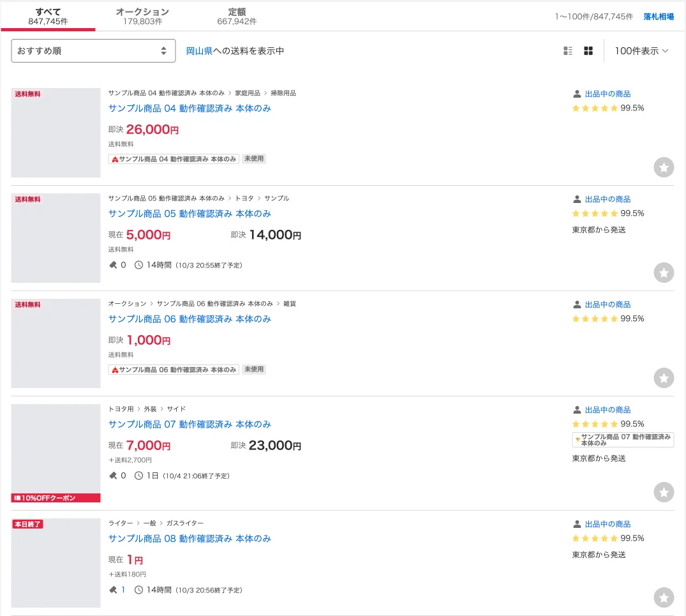The image size is (686, 616).
Task: Click clock icon on サンプル商品 08 row
Action: [x=138, y=590]
